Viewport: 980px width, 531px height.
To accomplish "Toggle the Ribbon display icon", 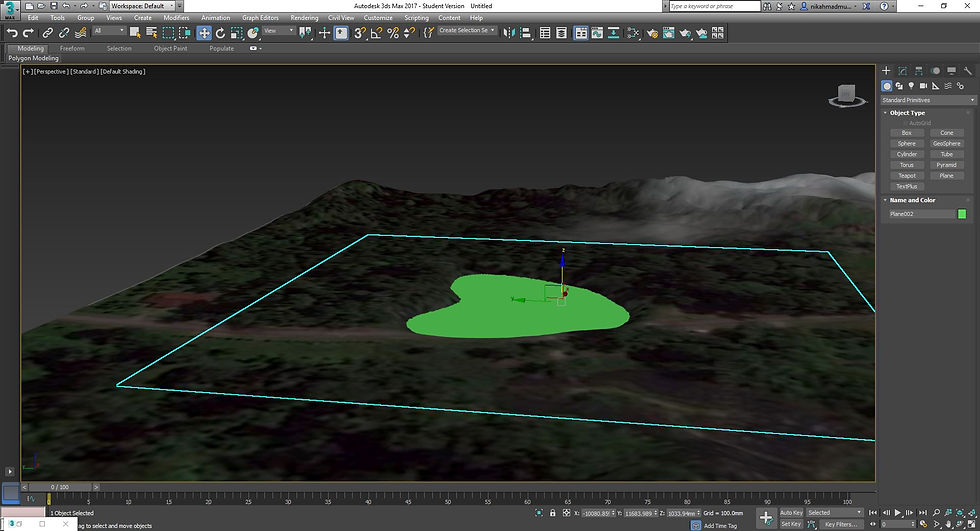I will coord(581,32).
